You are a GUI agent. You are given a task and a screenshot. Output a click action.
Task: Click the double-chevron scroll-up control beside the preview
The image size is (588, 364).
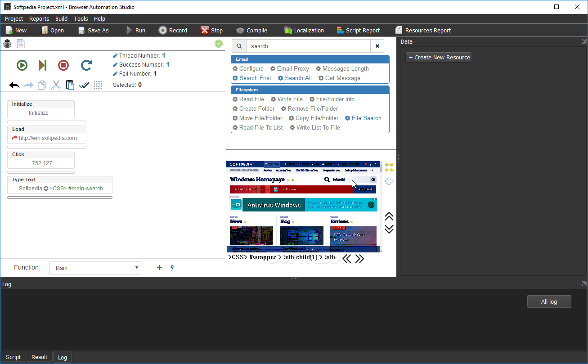pyautogui.click(x=389, y=216)
